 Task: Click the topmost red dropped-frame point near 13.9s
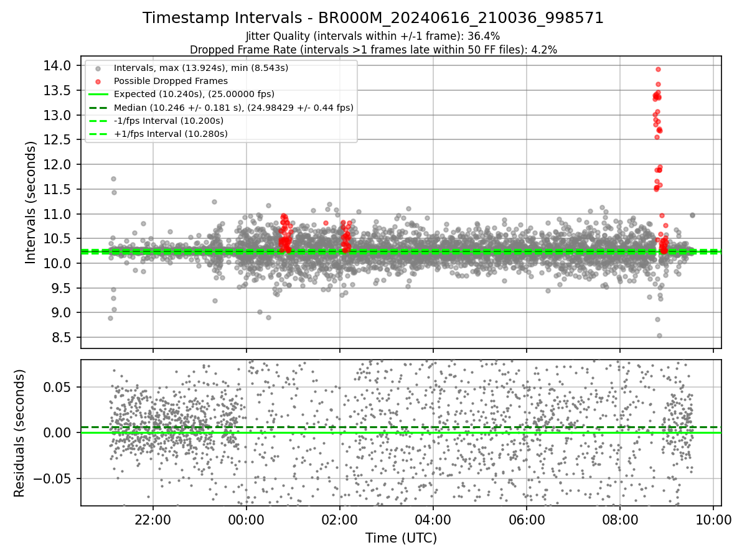[658, 69]
